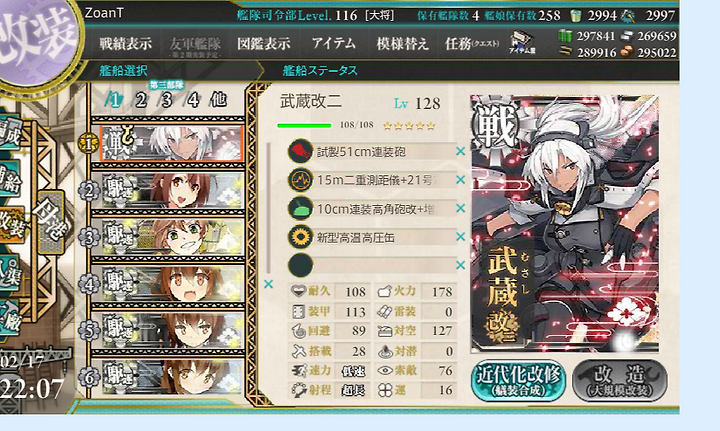Viewport: 720px width, 431px height.
Task: Remove the 試製51cm連装砲 equipment with X
Action: click(461, 151)
